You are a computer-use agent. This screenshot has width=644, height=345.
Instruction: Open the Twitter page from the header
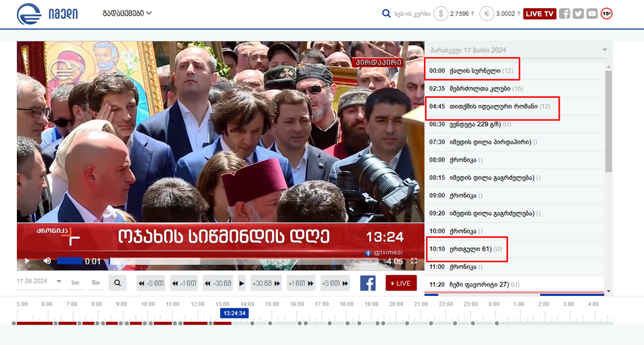579,14
